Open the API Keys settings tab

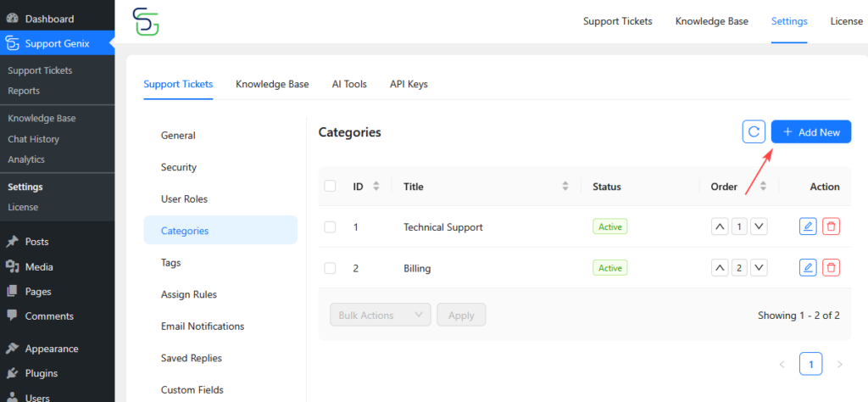click(x=409, y=84)
